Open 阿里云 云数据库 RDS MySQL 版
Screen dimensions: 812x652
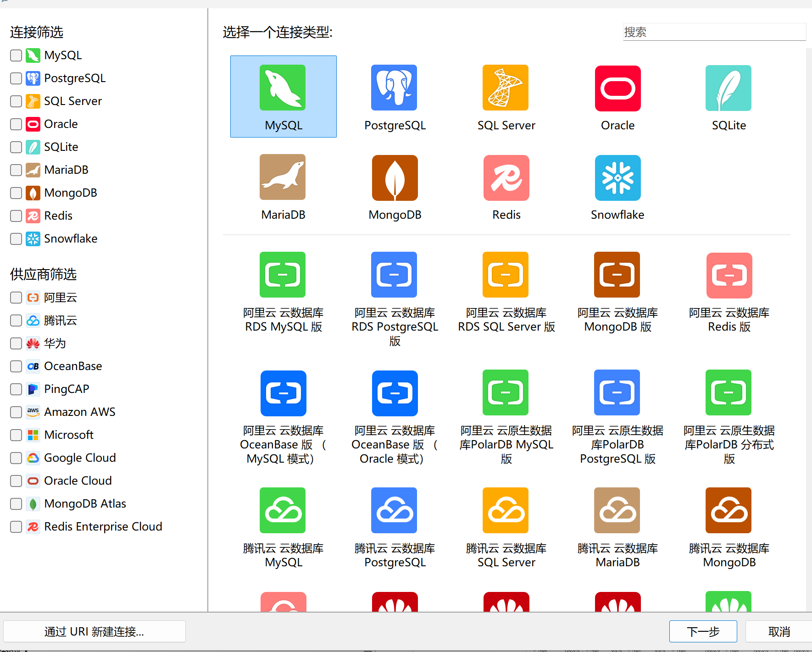click(283, 275)
